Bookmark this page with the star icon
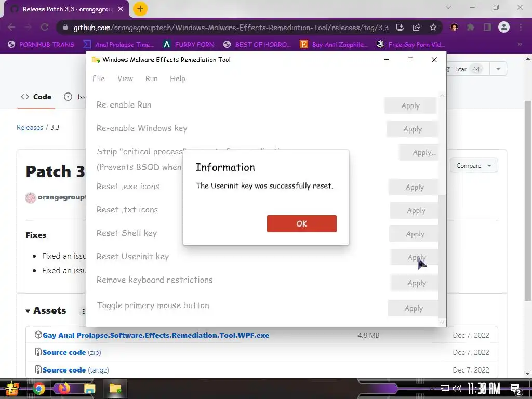Image resolution: width=532 pixels, height=399 pixels. click(x=433, y=28)
